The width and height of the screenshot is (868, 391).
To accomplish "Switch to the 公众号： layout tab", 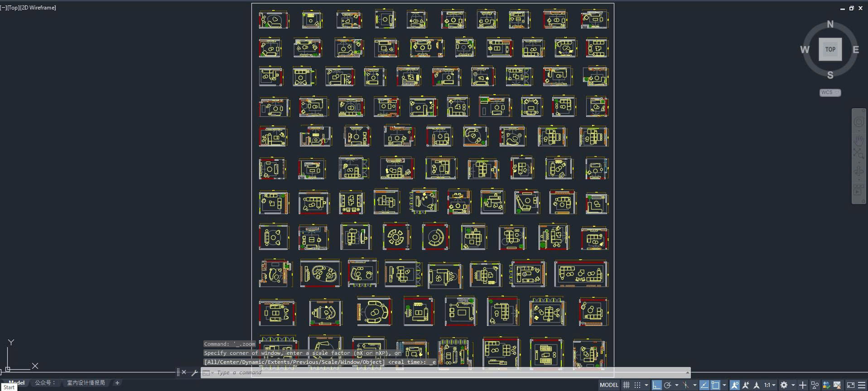I will click(45, 383).
